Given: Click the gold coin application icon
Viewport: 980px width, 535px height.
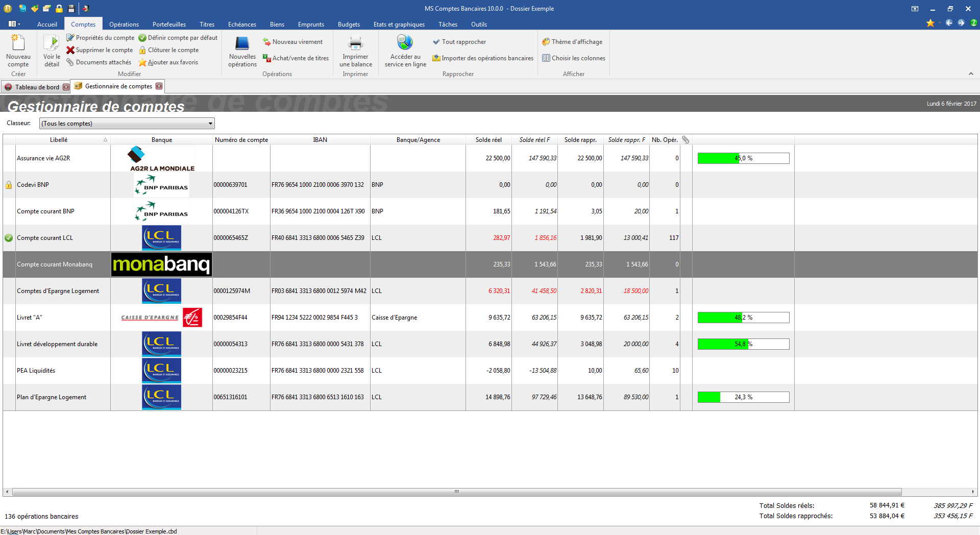Looking at the screenshot, I should (8, 9).
